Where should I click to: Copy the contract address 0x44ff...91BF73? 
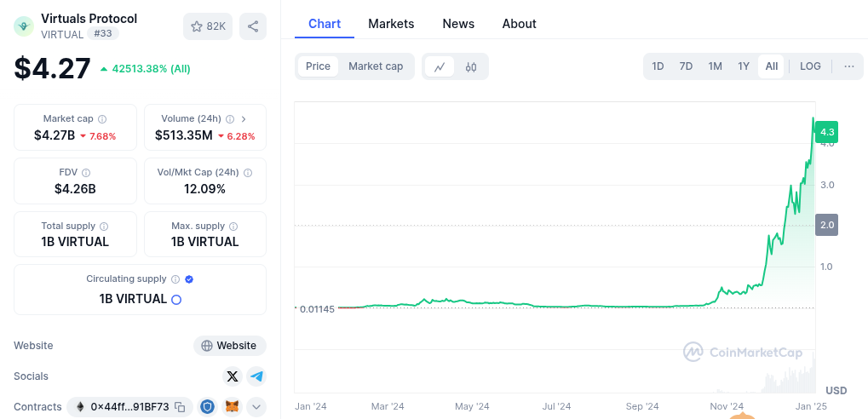[x=180, y=407]
